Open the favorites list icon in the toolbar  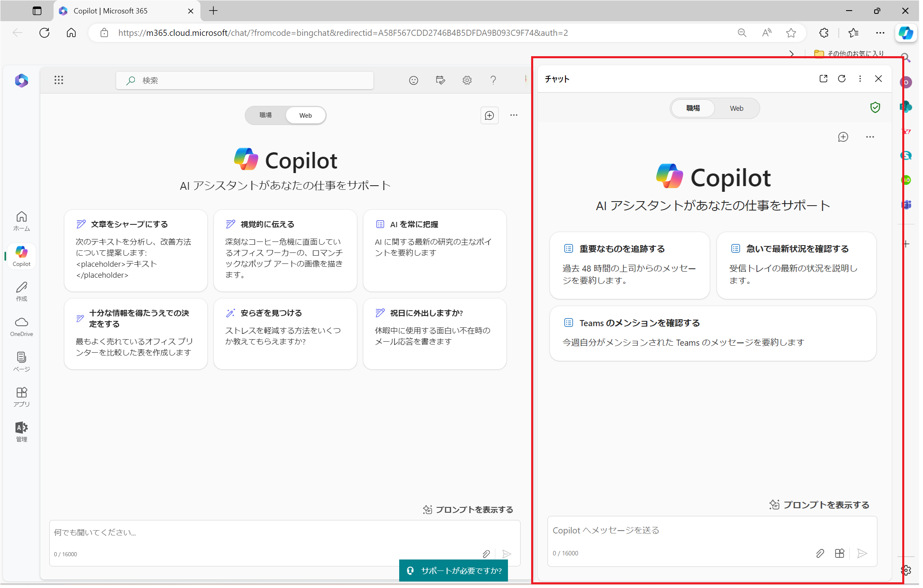[x=853, y=33]
